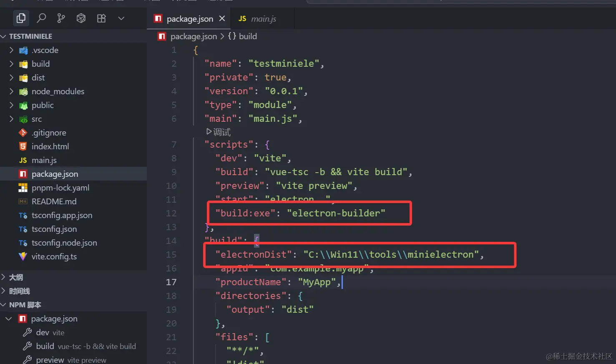Screen dimensions: 616x364
Task: Open the cube-shaped activity bar icon
Action: point(81,18)
